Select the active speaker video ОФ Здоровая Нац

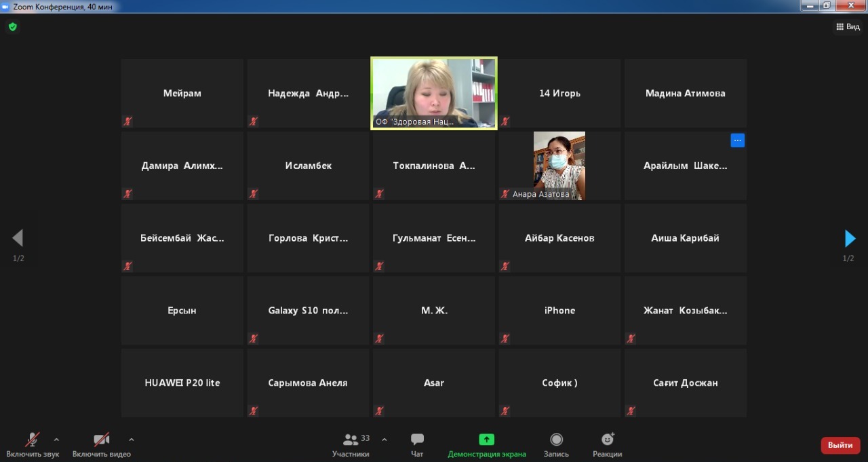coord(434,93)
